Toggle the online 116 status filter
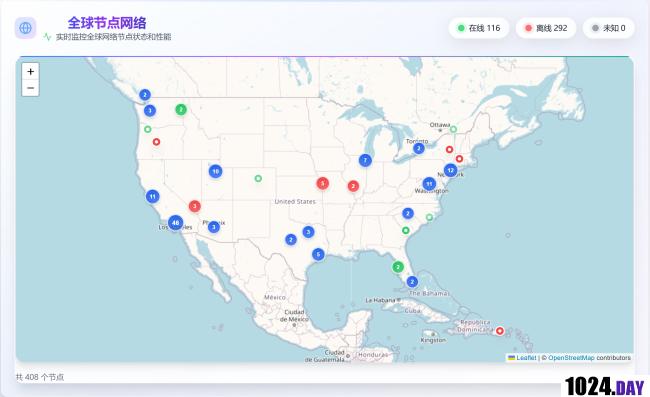 (x=479, y=28)
